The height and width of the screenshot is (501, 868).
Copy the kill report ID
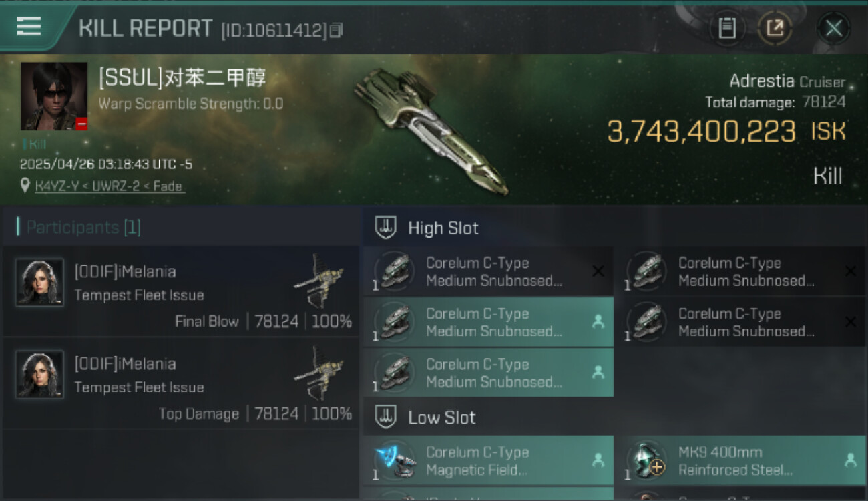[x=336, y=30]
